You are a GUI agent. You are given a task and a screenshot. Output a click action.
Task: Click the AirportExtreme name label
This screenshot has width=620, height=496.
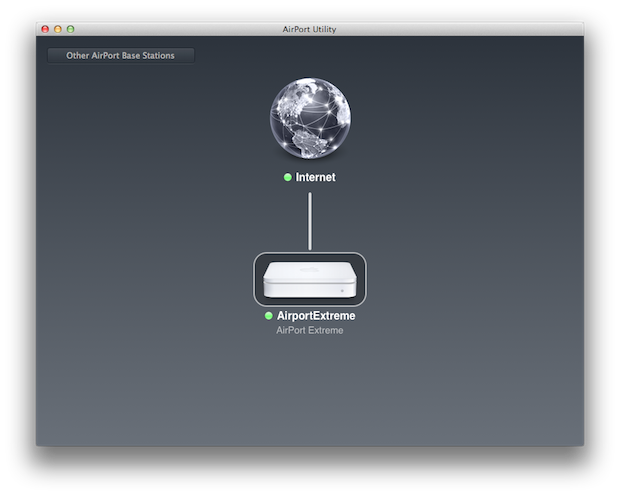[x=316, y=316]
